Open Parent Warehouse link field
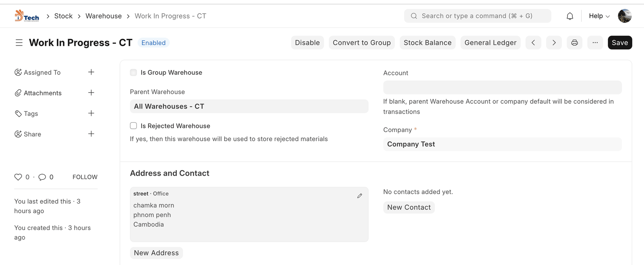This screenshot has width=644, height=265. click(x=249, y=107)
